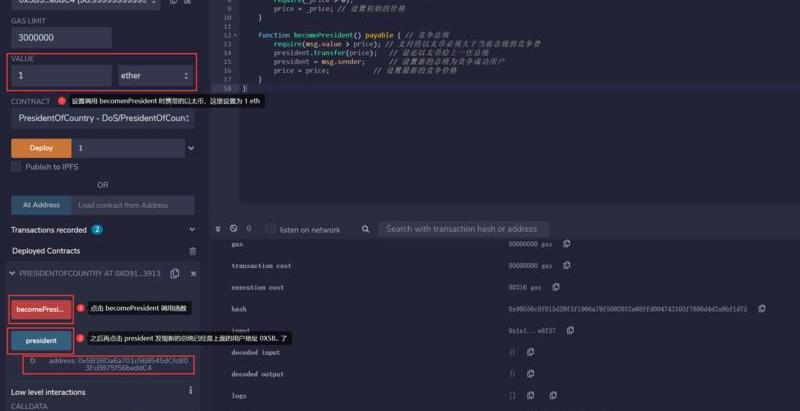Click the returned president address text
This screenshot has height=411, width=800.
(x=118, y=364)
